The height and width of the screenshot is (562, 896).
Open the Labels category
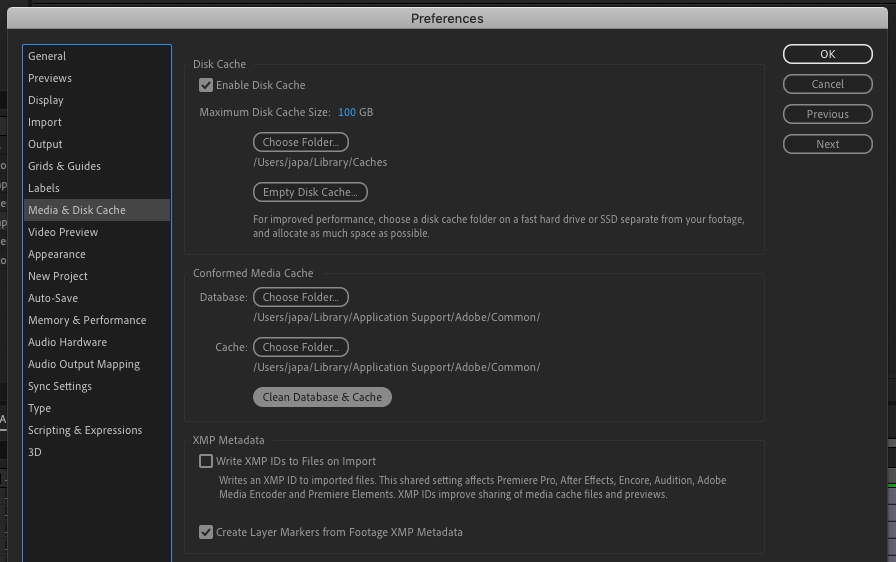[x=97, y=188]
